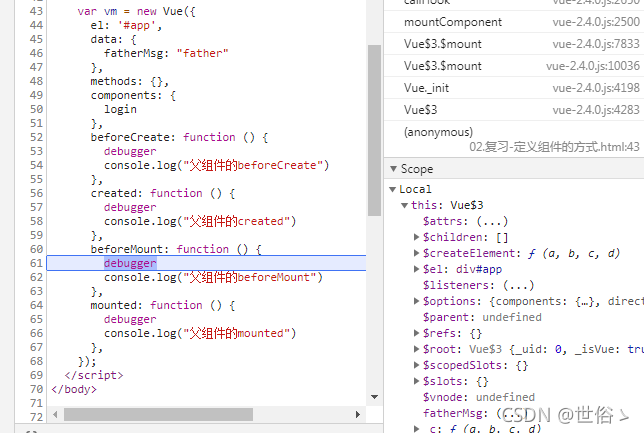Expand the $scopedSlots object

coord(416,365)
